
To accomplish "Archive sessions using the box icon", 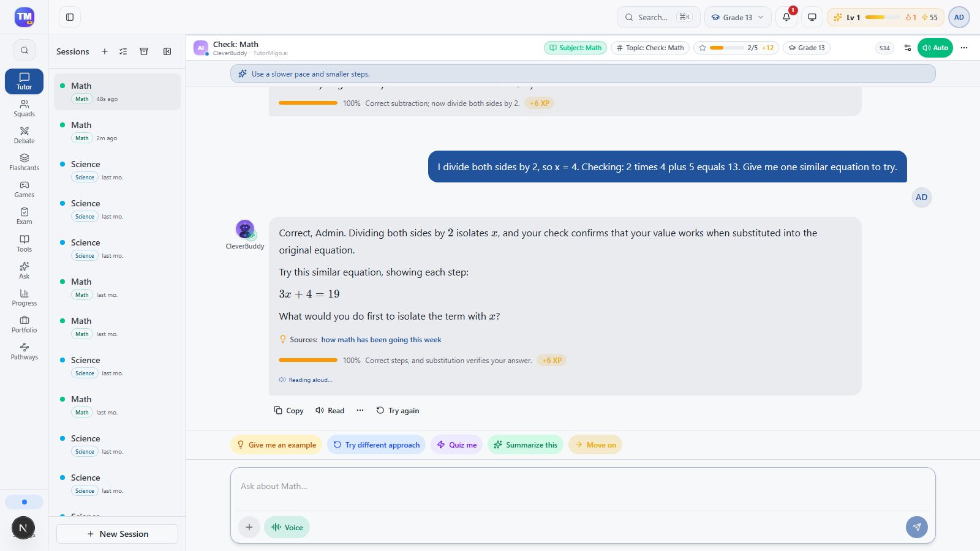I will point(144,51).
